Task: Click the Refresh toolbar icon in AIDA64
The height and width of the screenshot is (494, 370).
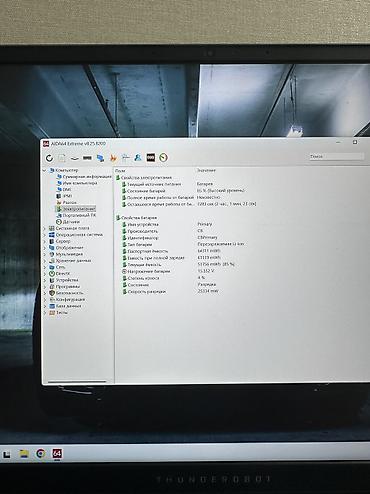Action: [49, 158]
